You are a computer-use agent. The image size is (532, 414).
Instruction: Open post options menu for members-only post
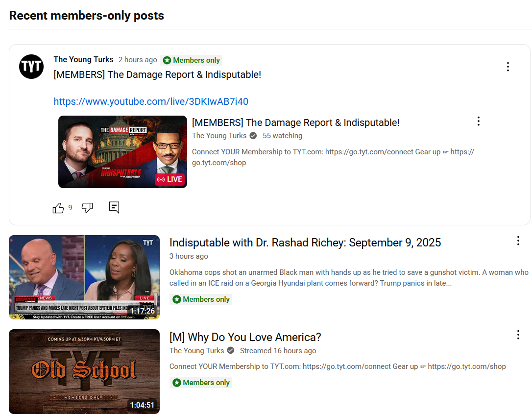tap(508, 67)
